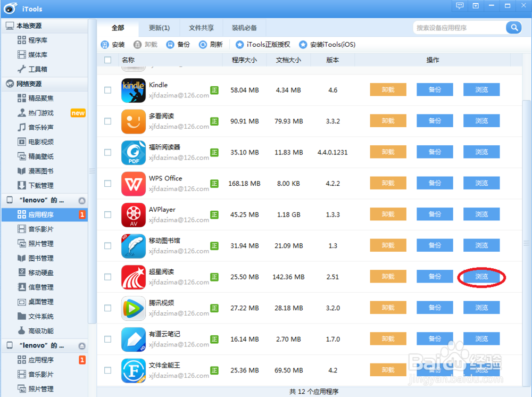Screen dimensions: 532x397
Task: Check the 超星阅读 checkbox
Action: (x=108, y=277)
